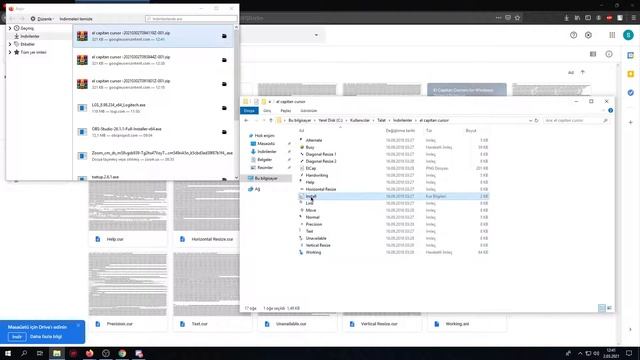Show first el capitan cursor zip in folder
Image resolution: width=640 pixels, height=360 pixels.
coord(224,36)
